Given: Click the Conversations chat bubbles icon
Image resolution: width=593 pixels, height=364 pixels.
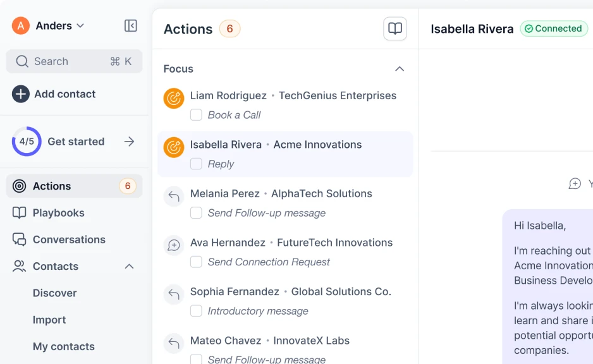Looking at the screenshot, I should click(x=20, y=240).
